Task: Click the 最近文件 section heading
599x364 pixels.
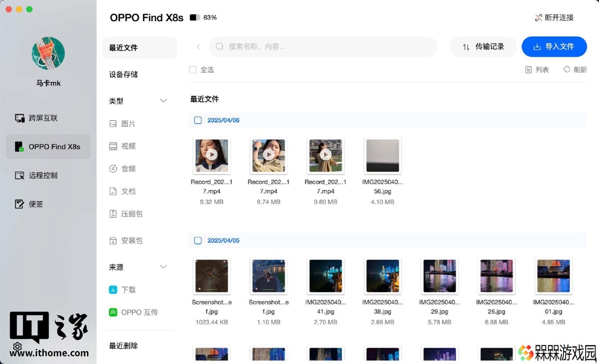Action: pos(204,99)
